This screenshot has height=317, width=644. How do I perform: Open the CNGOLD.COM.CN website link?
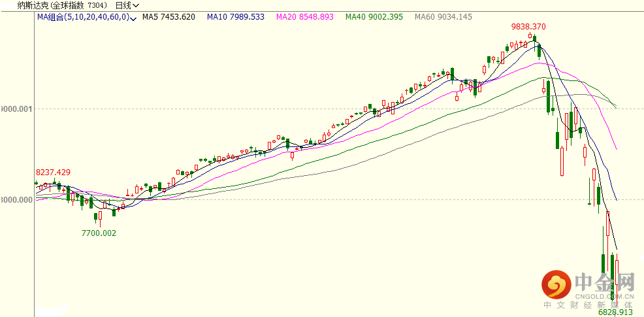tap(605, 296)
